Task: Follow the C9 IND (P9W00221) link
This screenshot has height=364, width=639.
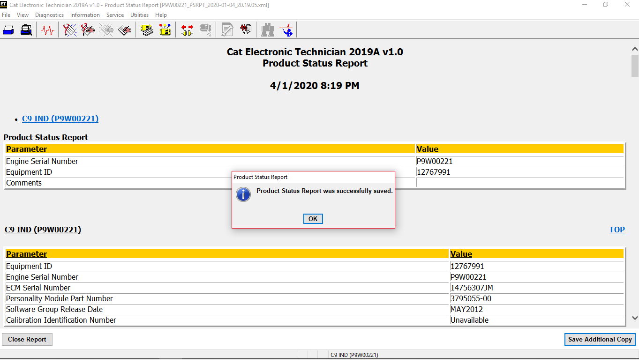Action: coord(60,119)
